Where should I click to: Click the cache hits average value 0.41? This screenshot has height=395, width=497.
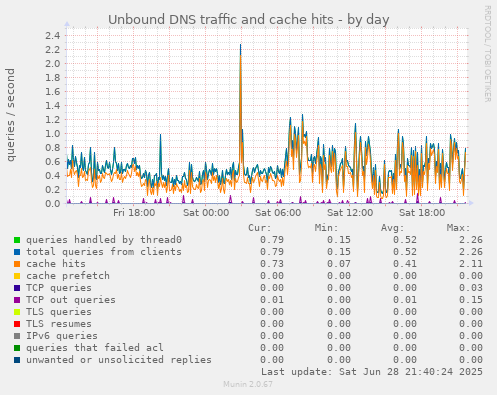[405, 264]
